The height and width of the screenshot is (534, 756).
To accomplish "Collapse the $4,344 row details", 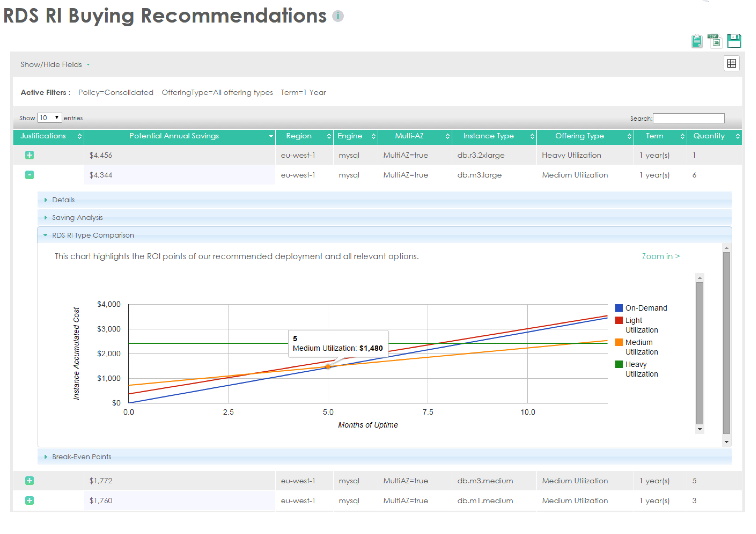I will click(29, 175).
